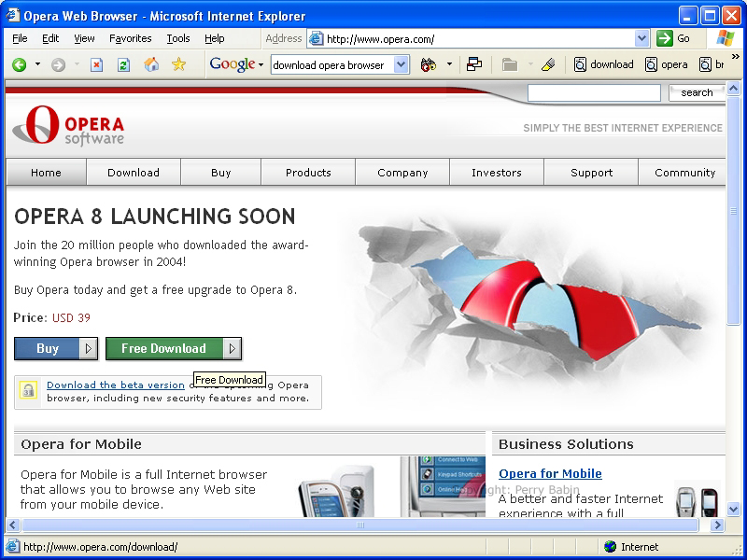Click the 'OPERA 8 LAUNCHING SOON' heading
747x560 pixels.
click(x=155, y=217)
